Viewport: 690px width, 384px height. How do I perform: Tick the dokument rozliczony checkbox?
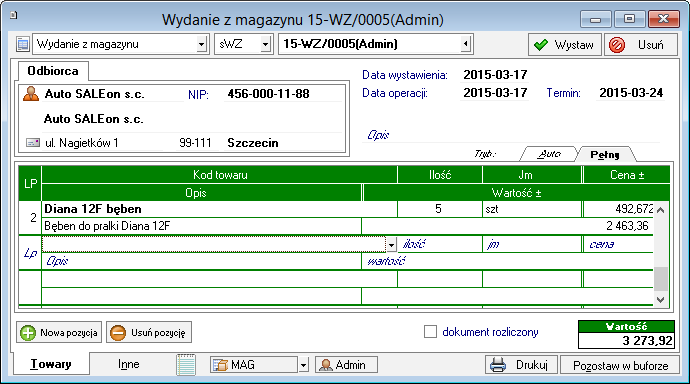pyautogui.click(x=430, y=332)
